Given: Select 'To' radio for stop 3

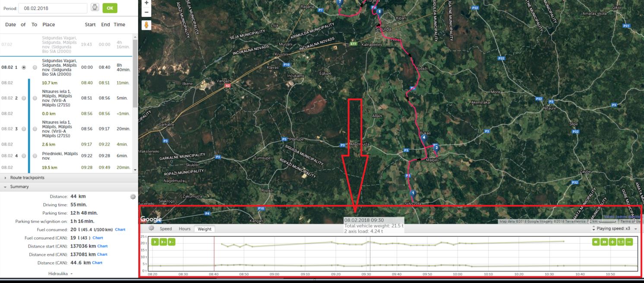Looking at the screenshot, I should click(35, 129).
